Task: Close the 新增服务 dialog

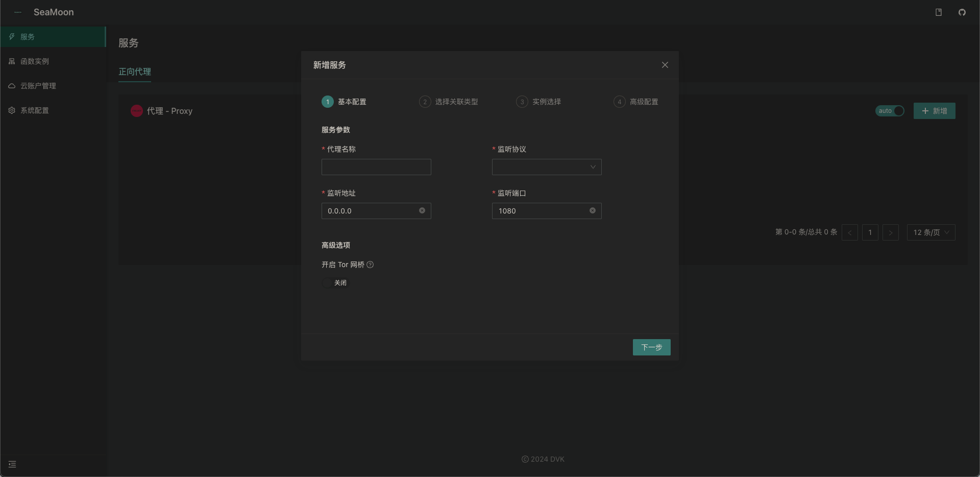Action: coord(665,65)
